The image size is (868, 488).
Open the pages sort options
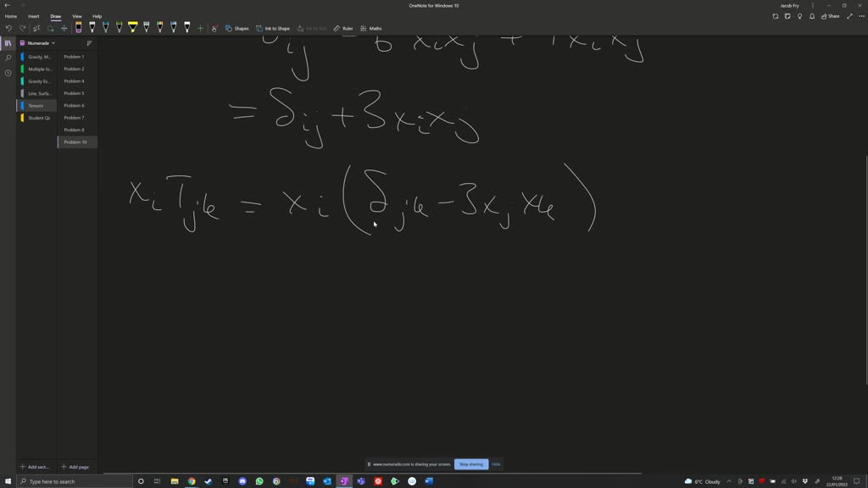coord(89,42)
